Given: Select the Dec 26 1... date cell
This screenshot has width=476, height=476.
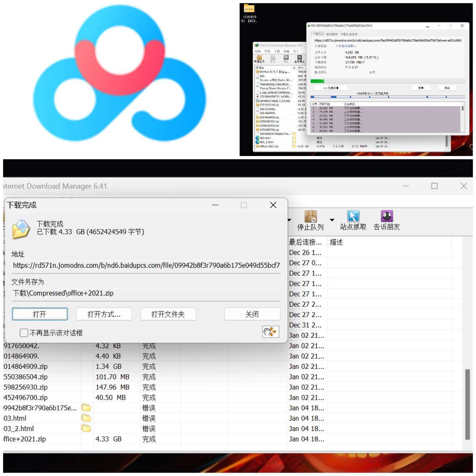Looking at the screenshot, I should click(x=305, y=253).
